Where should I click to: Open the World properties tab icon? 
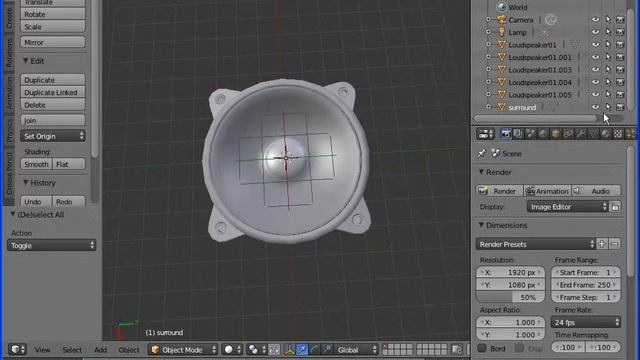(x=543, y=134)
